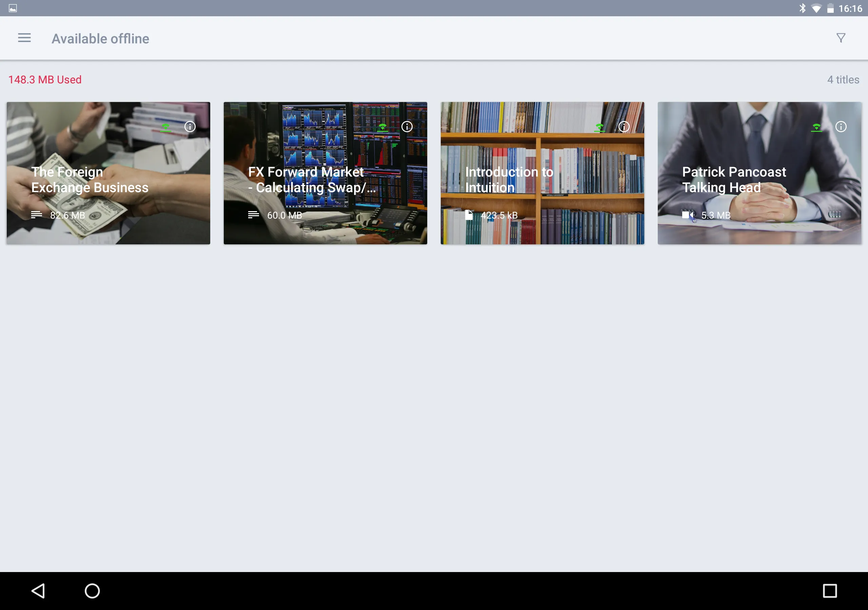
Task: Tap Bluetooth icon in status bar
Action: (803, 8)
